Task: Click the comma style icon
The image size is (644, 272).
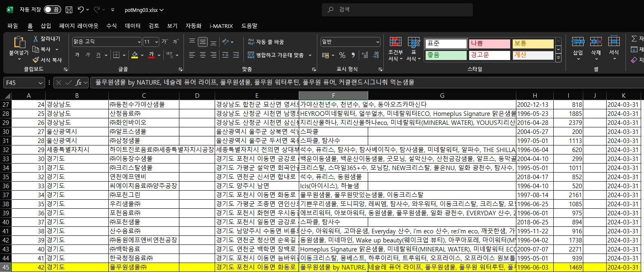Action: (353, 55)
